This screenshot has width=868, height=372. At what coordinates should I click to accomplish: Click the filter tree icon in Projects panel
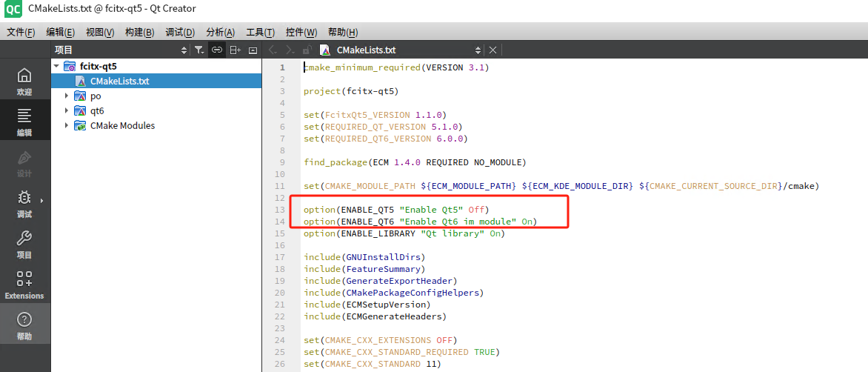click(199, 50)
